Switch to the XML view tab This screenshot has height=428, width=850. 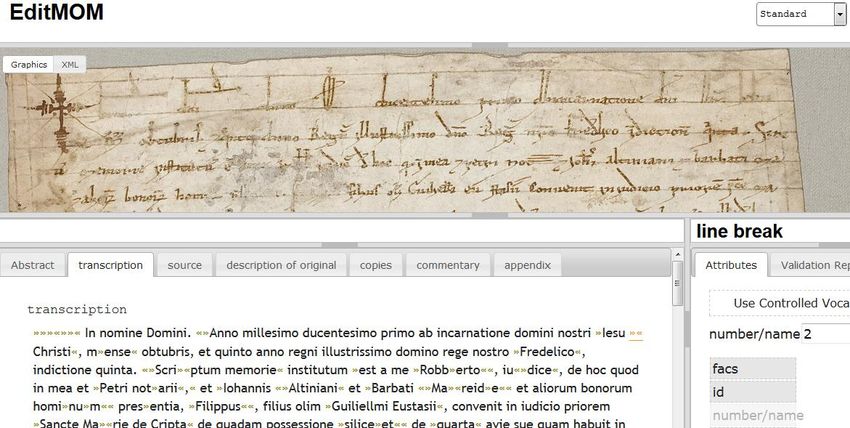point(70,64)
